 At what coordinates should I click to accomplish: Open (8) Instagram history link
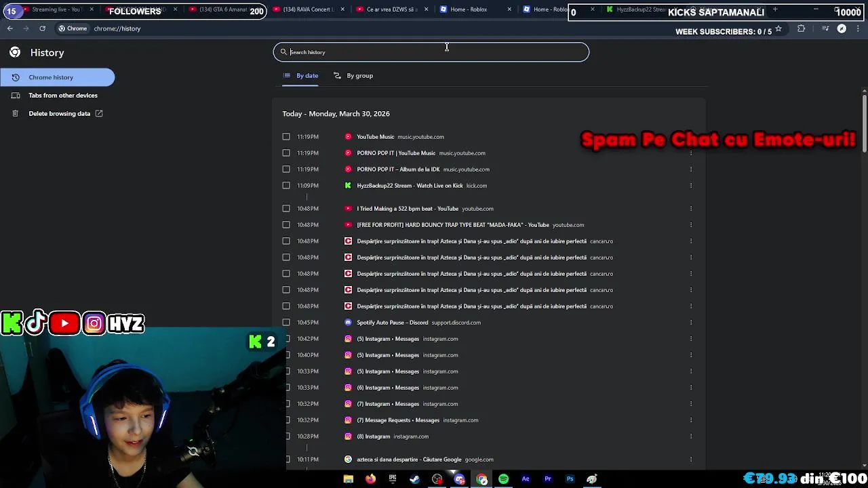tap(374, 436)
